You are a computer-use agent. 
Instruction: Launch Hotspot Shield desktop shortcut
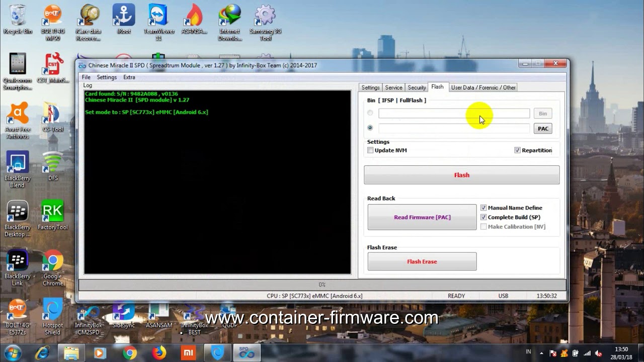pyautogui.click(x=53, y=317)
